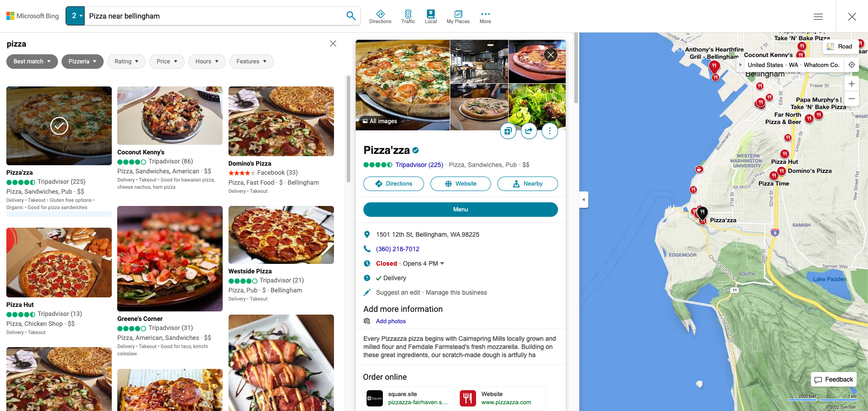Click the Add photos link

391,321
